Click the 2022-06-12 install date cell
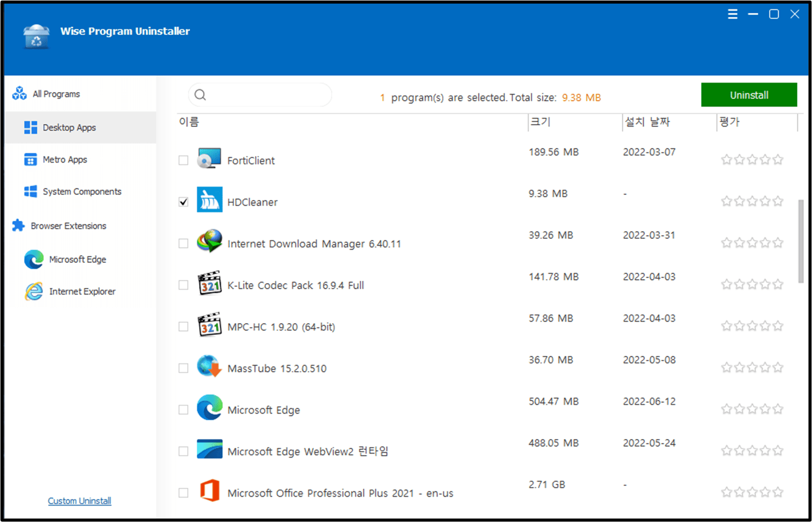 pos(649,402)
